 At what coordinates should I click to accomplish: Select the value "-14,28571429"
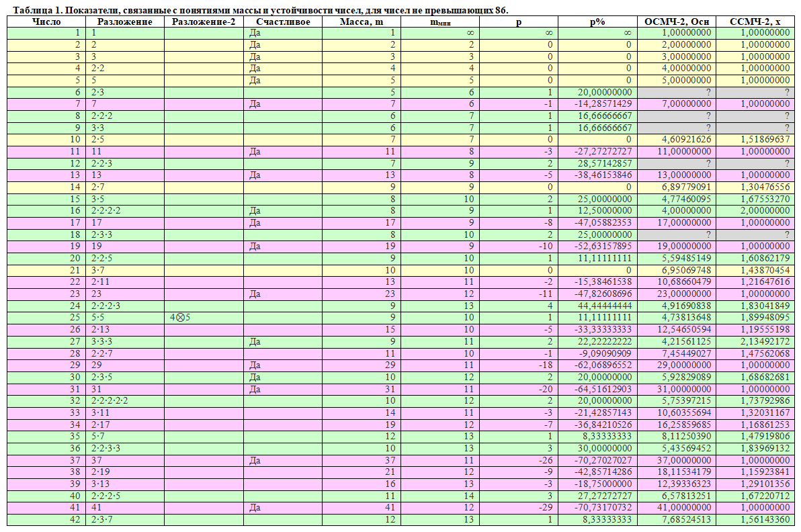pos(604,103)
